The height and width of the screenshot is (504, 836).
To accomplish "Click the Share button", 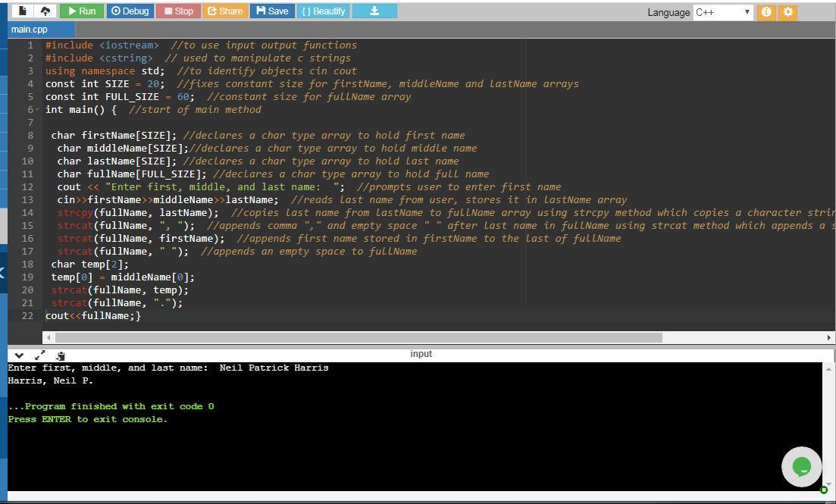I will tap(224, 11).
